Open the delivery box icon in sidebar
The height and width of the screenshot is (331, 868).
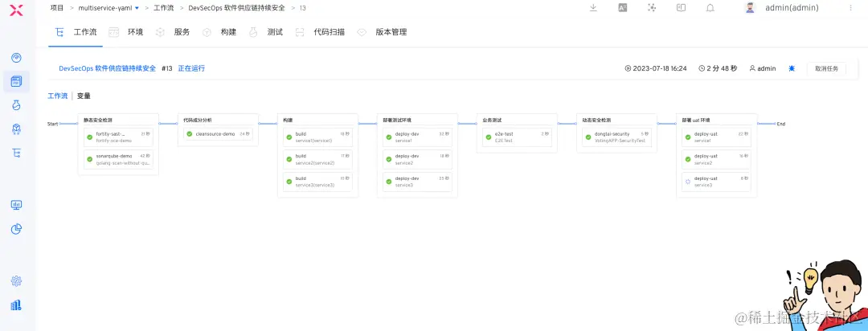click(x=17, y=129)
